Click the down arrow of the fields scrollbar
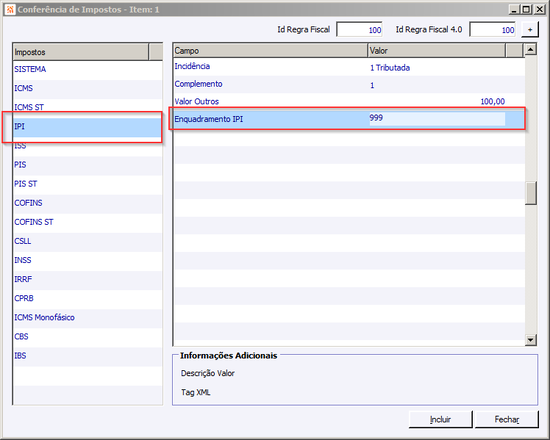This screenshot has height=440, width=550. click(x=531, y=339)
